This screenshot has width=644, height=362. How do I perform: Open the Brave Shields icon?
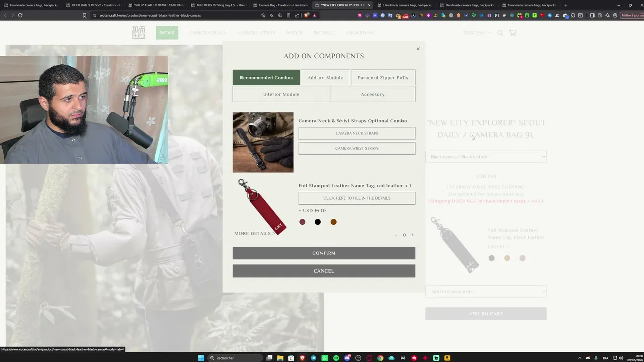coord(306,15)
